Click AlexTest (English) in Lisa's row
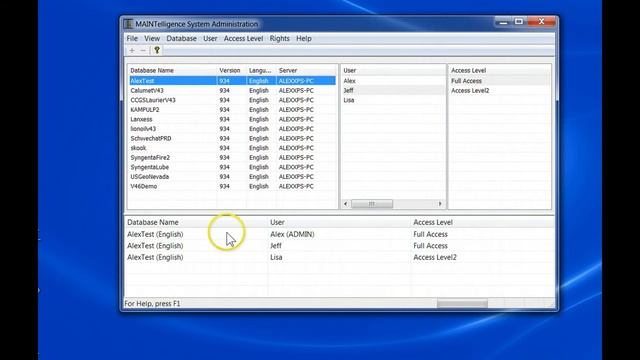640x360 pixels. 155,257
